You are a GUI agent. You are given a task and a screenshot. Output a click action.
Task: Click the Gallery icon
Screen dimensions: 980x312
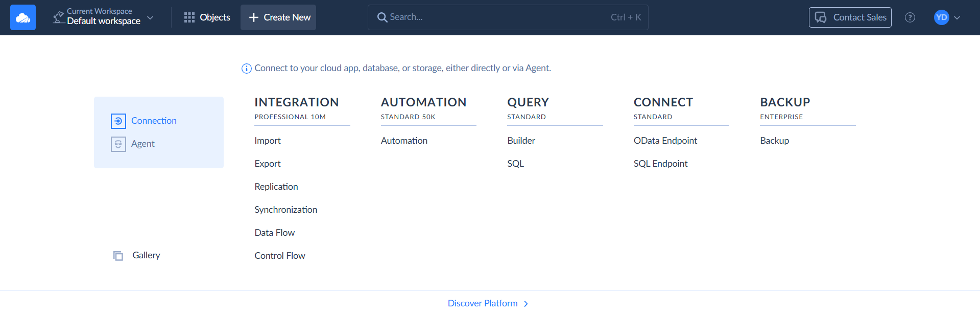click(x=118, y=256)
